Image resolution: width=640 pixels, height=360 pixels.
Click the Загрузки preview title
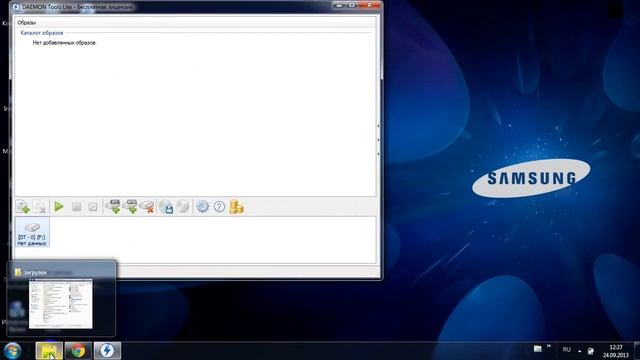pos(35,272)
